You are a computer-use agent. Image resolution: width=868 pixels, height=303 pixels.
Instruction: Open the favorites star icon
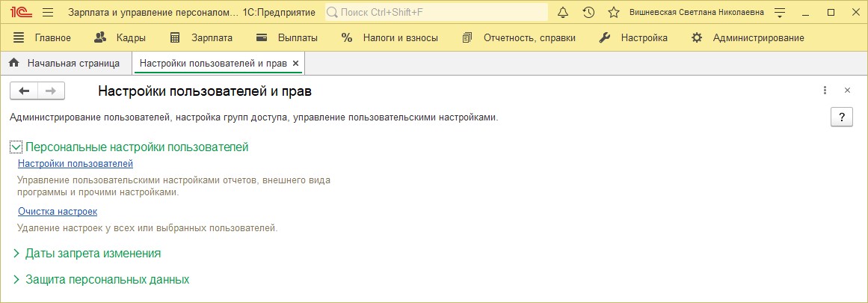pos(613,12)
